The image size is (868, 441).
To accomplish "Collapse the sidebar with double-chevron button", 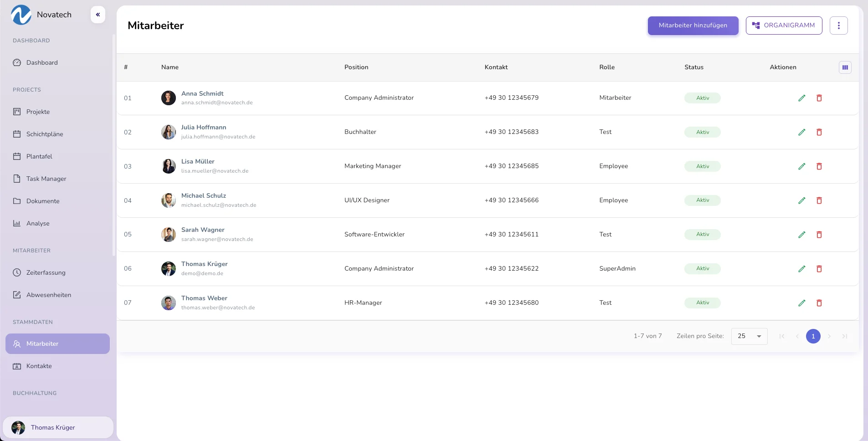I will (x=98, y=15).
